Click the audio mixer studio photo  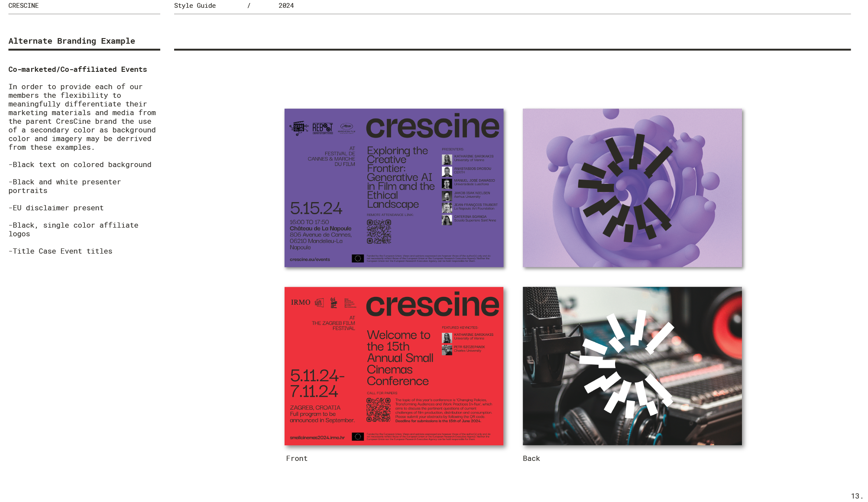632,366
